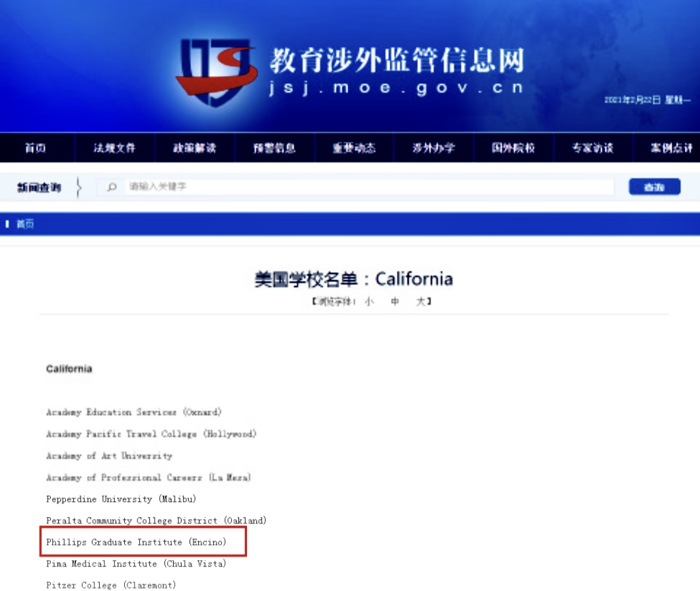Viewport: 700px width, 591px height.
Task: Select Pima Medical Institute (Chula Vista)
Action: pos(136,564)
